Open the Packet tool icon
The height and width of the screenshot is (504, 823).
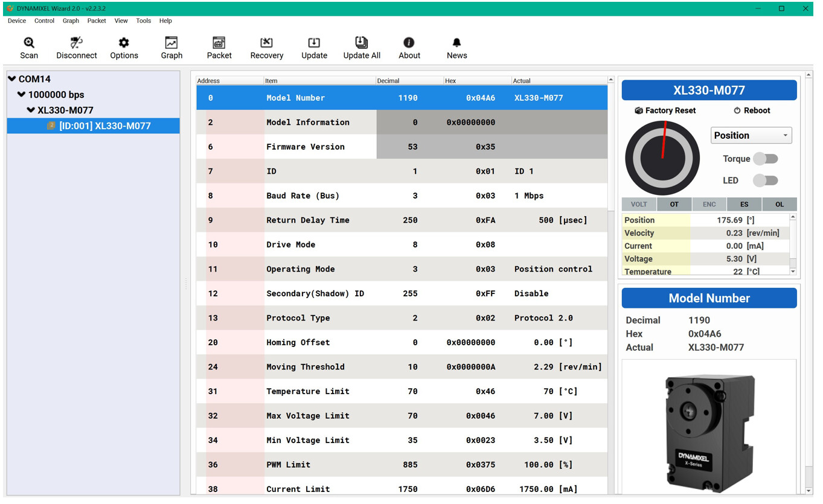[x=219, y=43]
